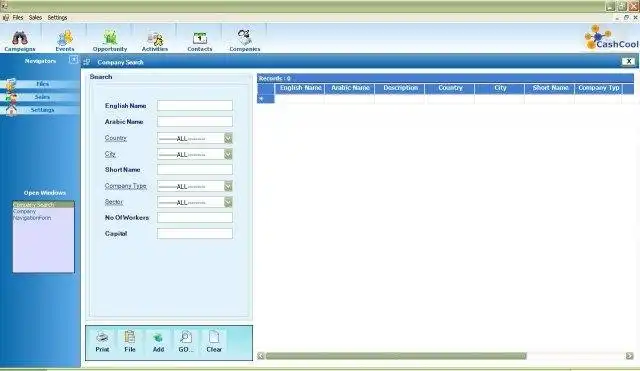The width and height of the screenshot is (640, 371).
Task: Click the English Name input field
Action: pyautogui.click(x=195, y=105)
